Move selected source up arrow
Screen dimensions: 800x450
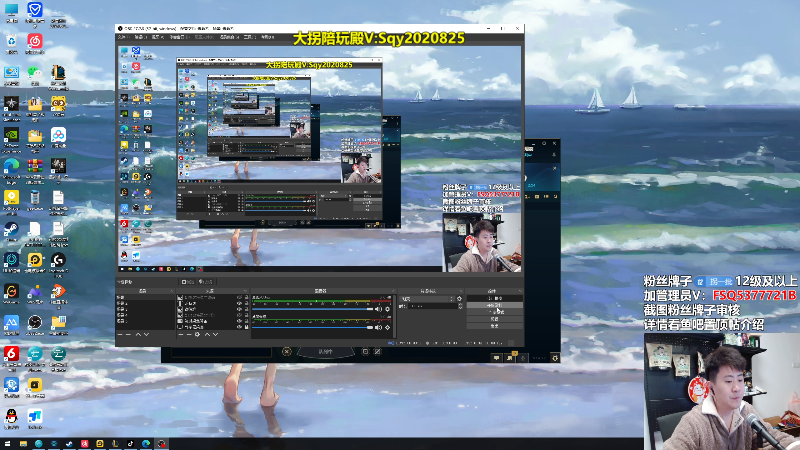point(207,334)
